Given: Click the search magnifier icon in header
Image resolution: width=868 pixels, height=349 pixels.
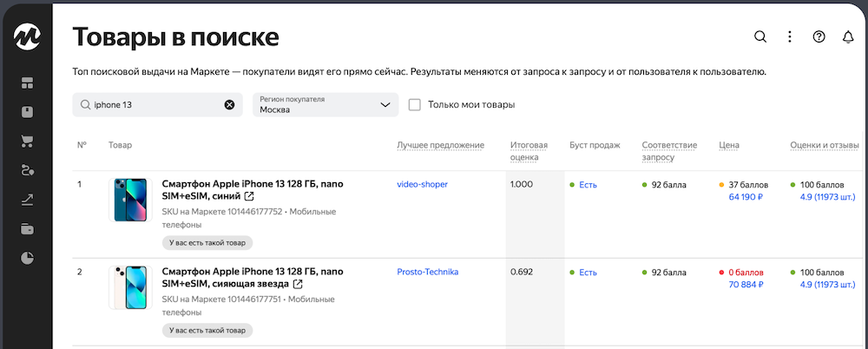Looking at the screenshot, I should [x=759, y=36].
